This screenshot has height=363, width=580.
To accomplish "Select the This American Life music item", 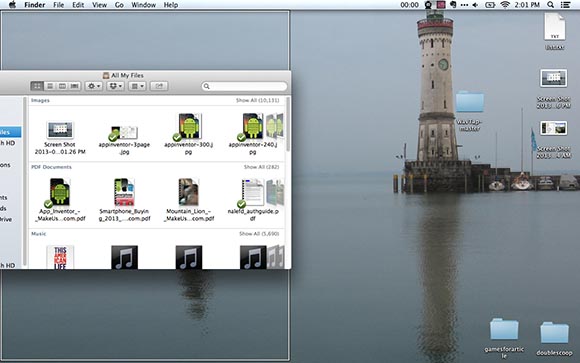I will pyautogui.click(x=60, y=257).
